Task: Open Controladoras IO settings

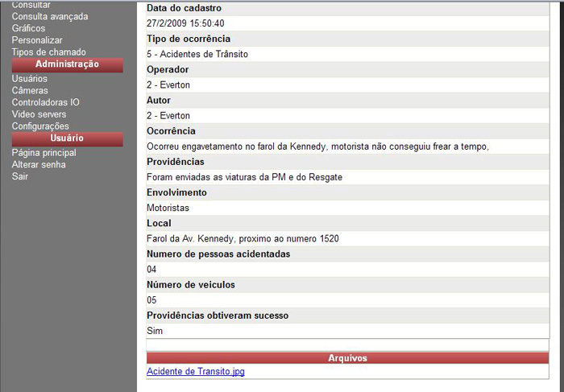Action: point(46,102)
